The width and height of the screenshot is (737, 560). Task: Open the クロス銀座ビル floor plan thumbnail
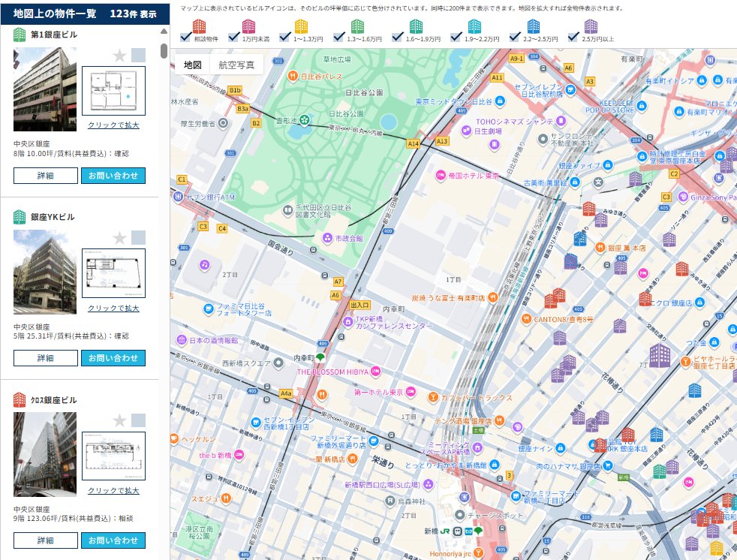click(114, 456)
